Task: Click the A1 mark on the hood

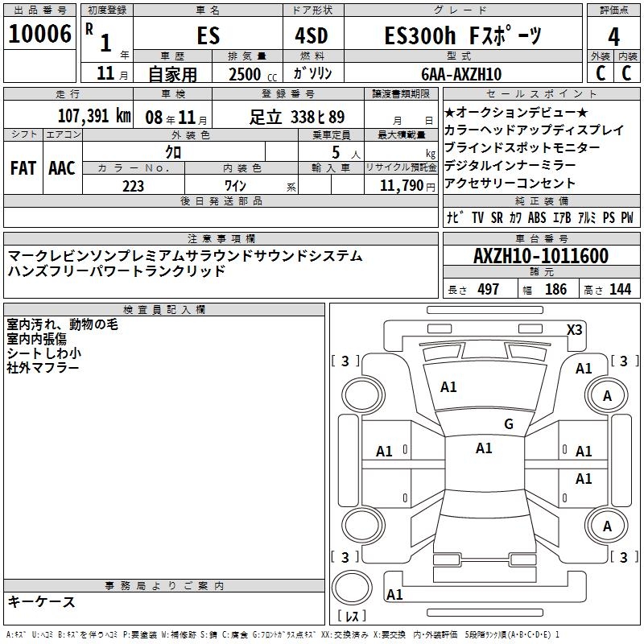Action: (448, 387)
